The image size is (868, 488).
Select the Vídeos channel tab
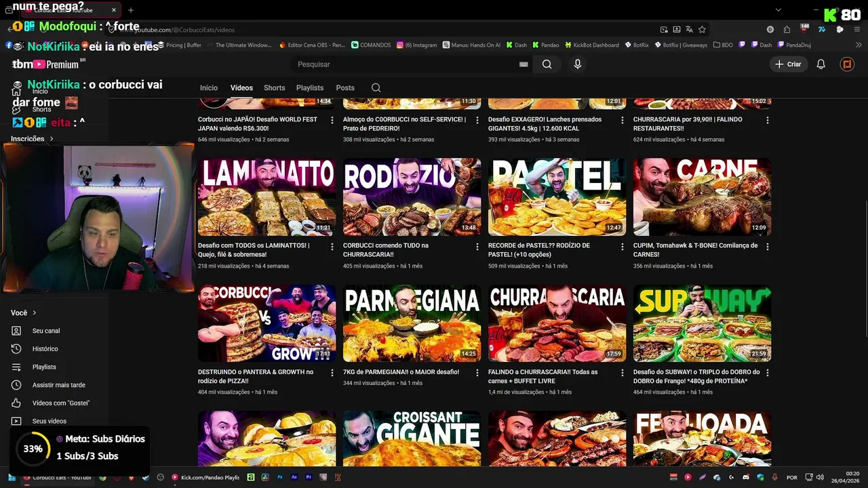click(241, 87)
